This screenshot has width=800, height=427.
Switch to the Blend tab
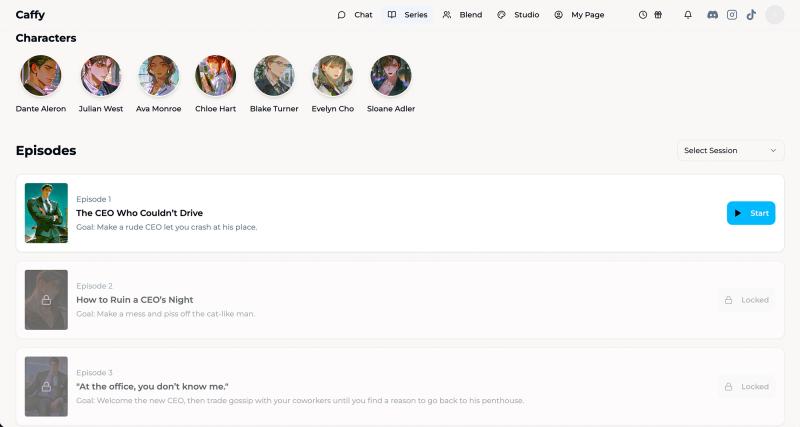pyautogui.click(x=462, y=15)
